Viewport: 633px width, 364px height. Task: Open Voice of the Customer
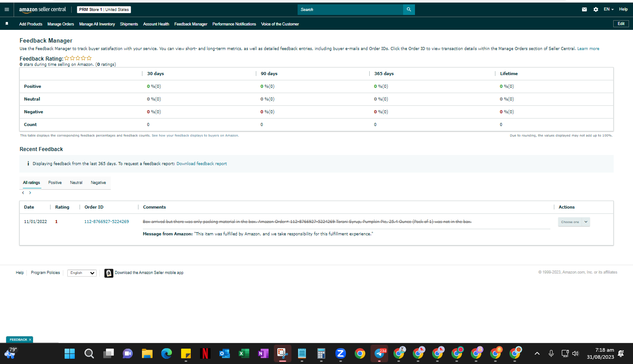pyautogui.click(x=280, y=24)
